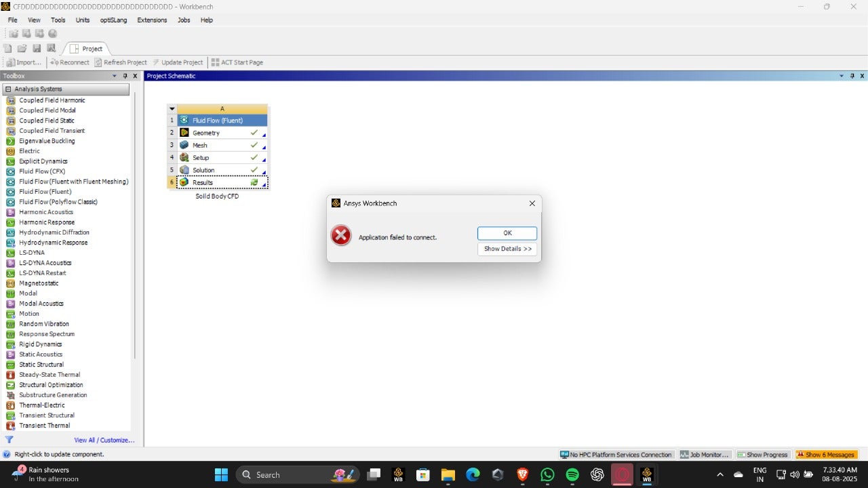Click Update Project in the toolbar

178,62
